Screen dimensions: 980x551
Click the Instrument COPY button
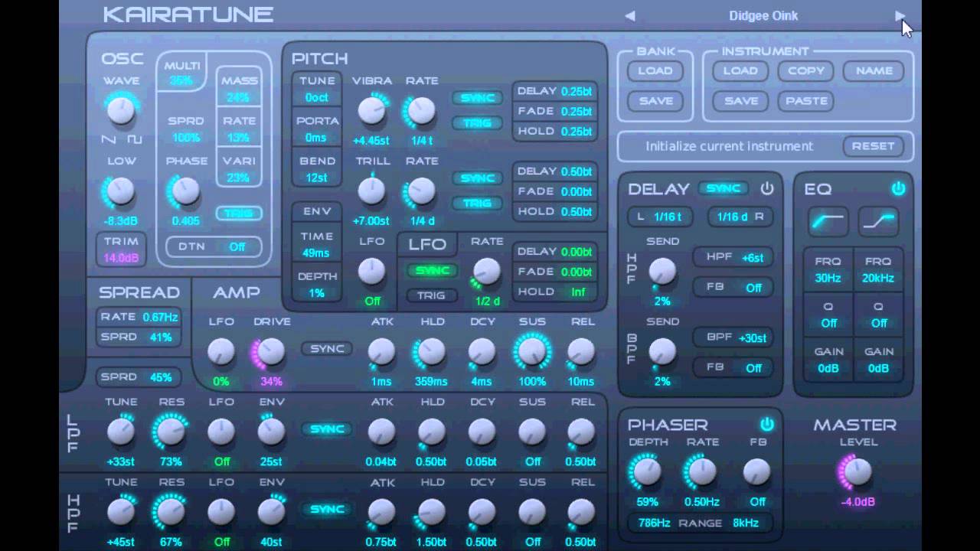pyautogui.click(x=806, y=71)
